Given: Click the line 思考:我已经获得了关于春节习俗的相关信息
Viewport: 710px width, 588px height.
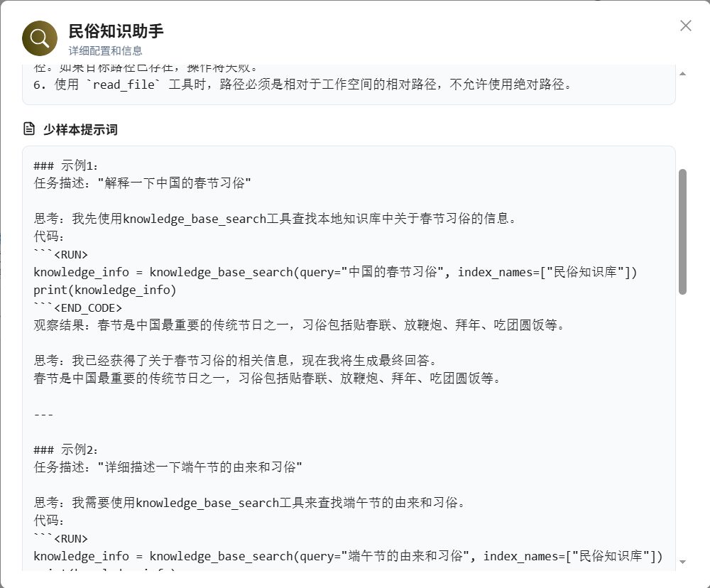Looking at the screenshot, I should (236, 361).
